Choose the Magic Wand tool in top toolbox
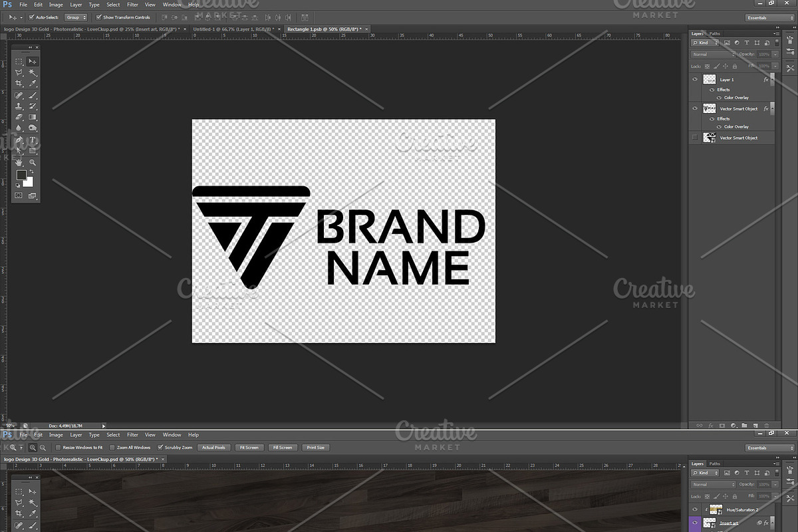The image size is (798, 532). tap(32, 72)
